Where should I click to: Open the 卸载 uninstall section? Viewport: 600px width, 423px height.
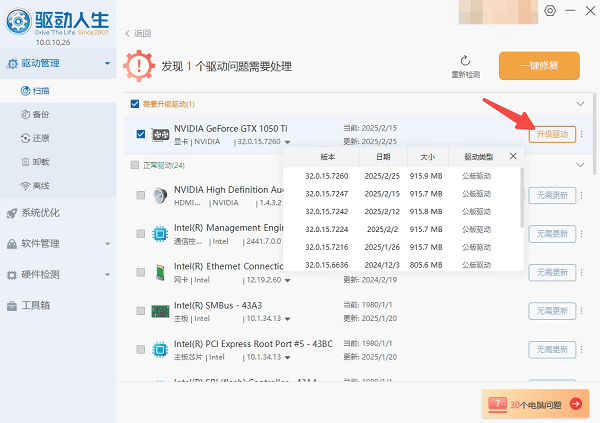40,162
